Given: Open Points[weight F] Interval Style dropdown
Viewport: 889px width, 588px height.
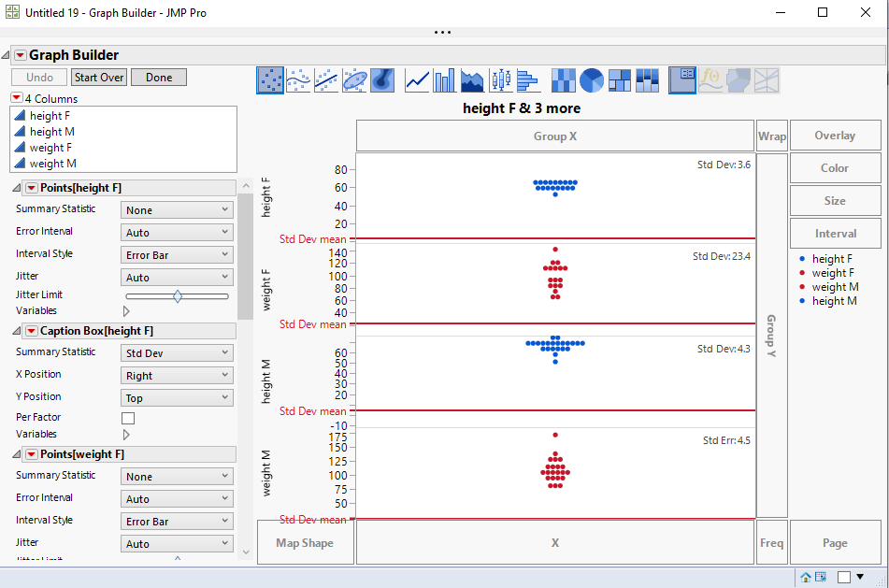Looking at the screenshot, I should 177,521.
